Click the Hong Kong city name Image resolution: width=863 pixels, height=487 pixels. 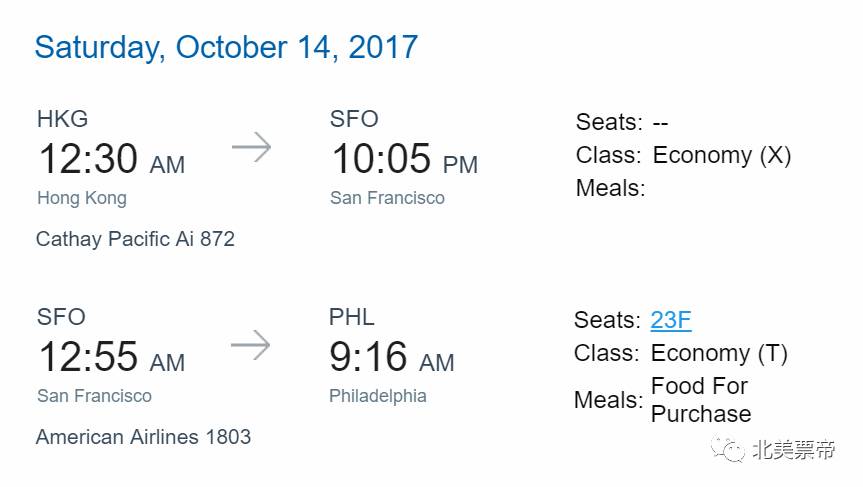(82, 198)
